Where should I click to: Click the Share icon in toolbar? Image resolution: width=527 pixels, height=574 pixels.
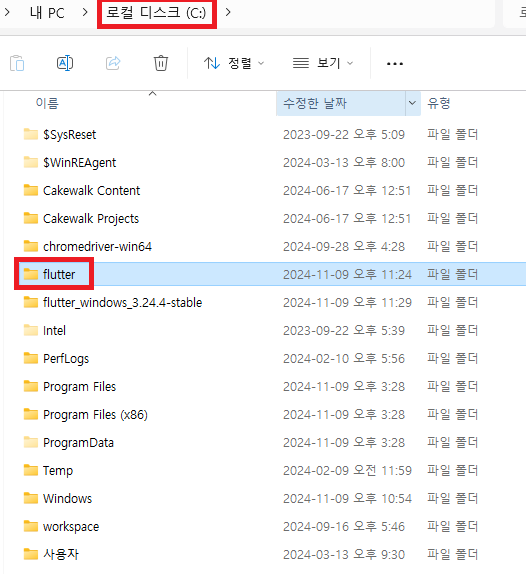click(x=113, y=63)
